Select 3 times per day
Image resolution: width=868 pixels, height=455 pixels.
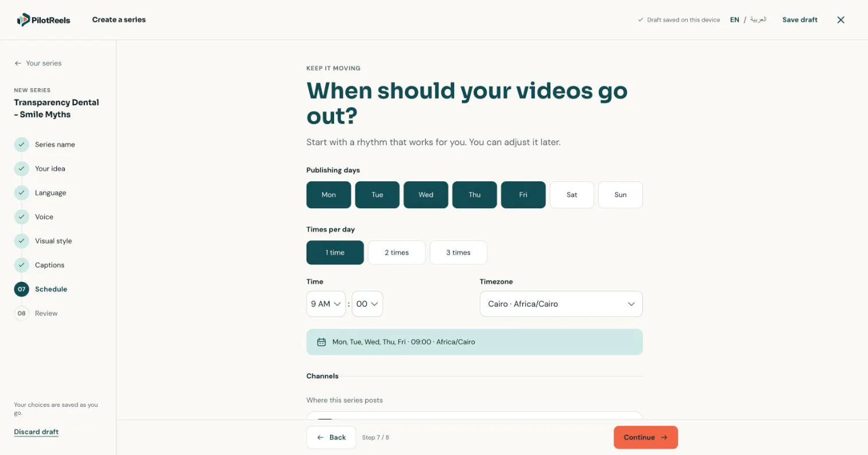pos(458,252)
